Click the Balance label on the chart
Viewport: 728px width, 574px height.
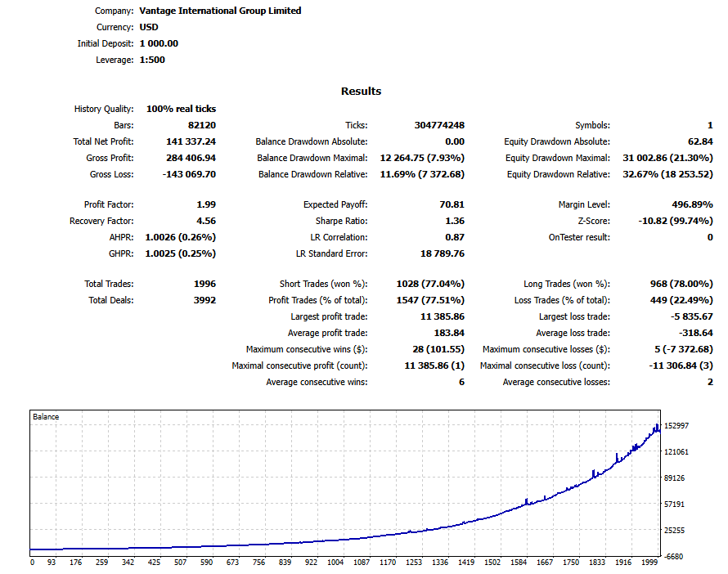[47, 416]
